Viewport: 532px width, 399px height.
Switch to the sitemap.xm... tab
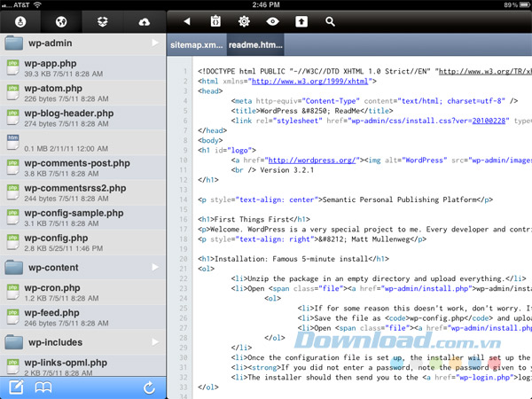[197, 45]
